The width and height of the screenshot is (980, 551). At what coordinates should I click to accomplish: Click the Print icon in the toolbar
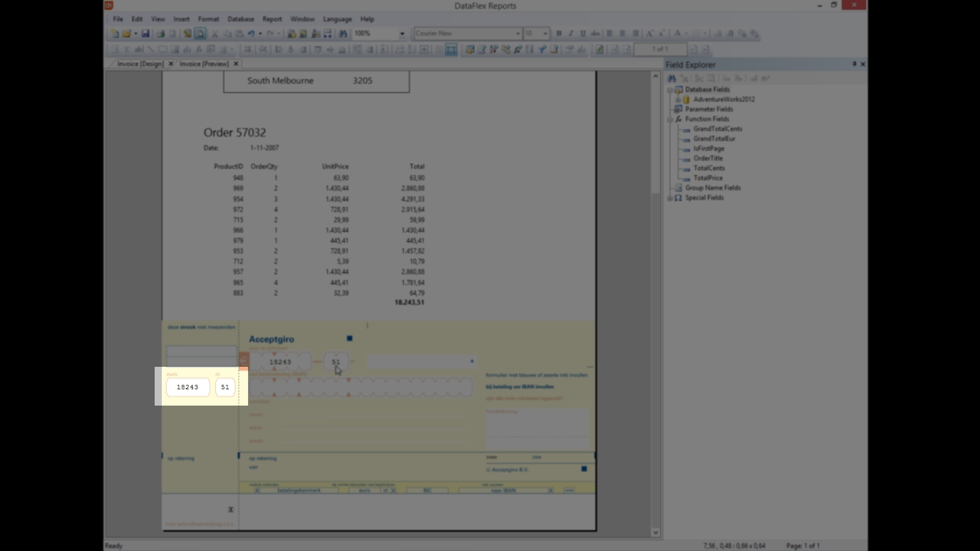tap(160, 34)
